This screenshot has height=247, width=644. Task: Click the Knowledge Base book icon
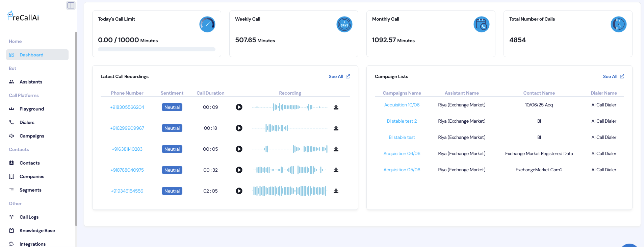[11, 230]
